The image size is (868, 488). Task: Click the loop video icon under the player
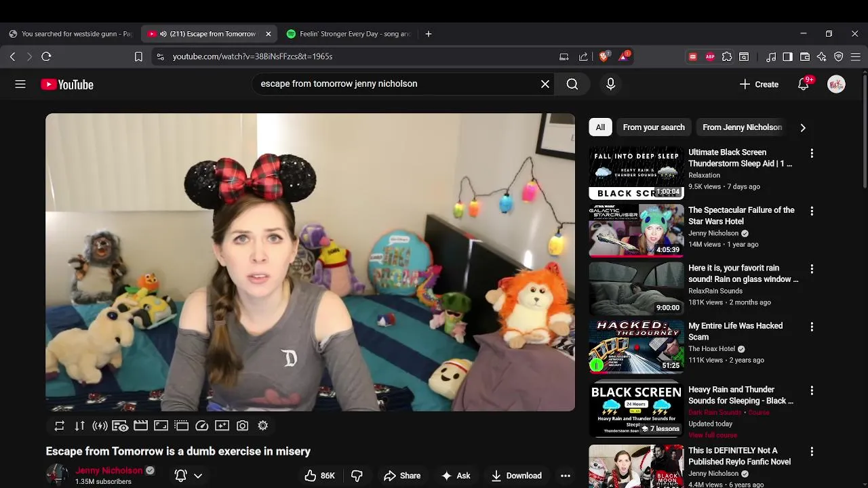(x=60, y=426)
